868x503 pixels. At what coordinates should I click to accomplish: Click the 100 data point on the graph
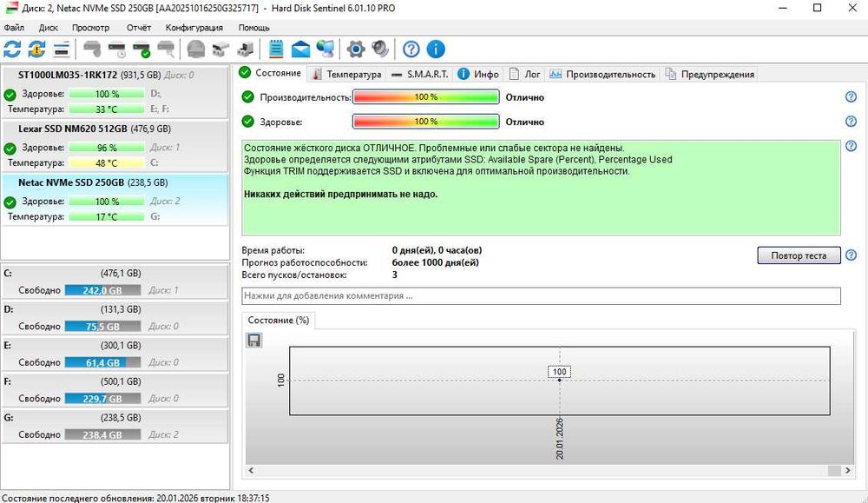click(x=559, y=380)
